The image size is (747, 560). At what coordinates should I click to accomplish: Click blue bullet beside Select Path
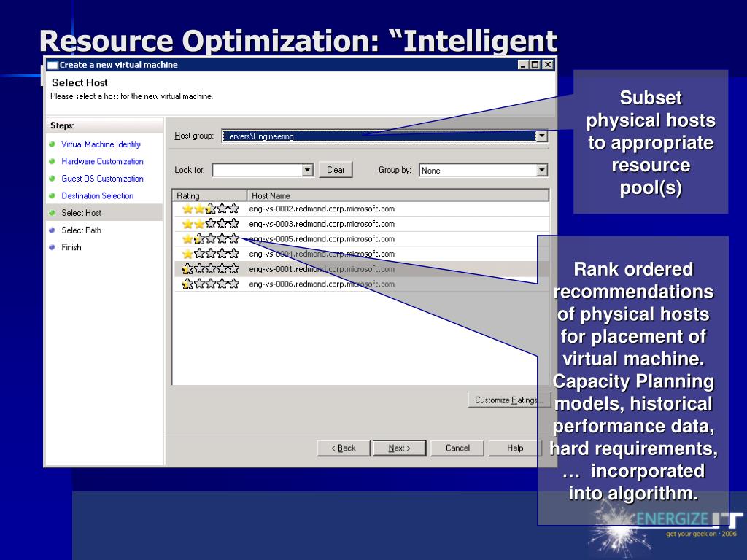pyautogui.click(x=52, y=230)
